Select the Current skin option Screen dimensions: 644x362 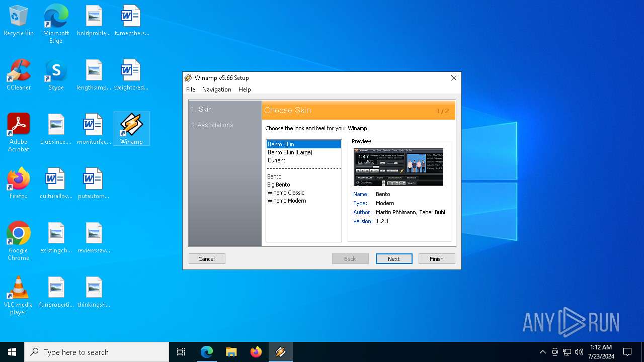tap(304, 160)
